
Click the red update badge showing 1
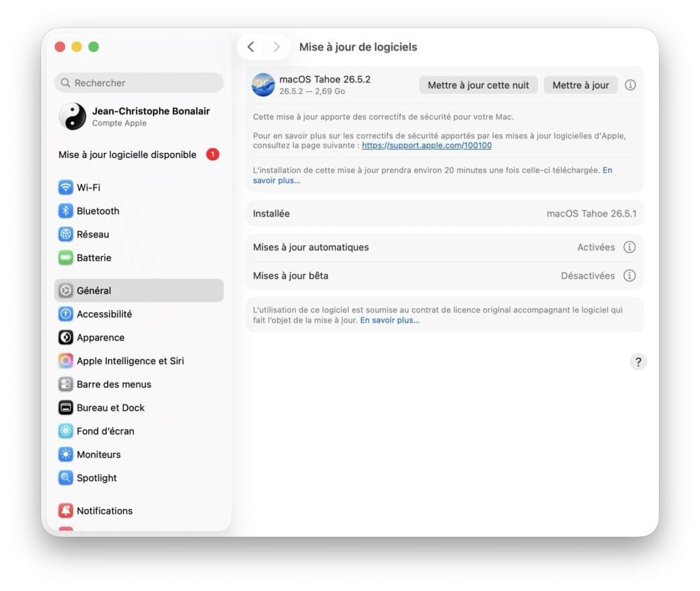pos(213,154)
